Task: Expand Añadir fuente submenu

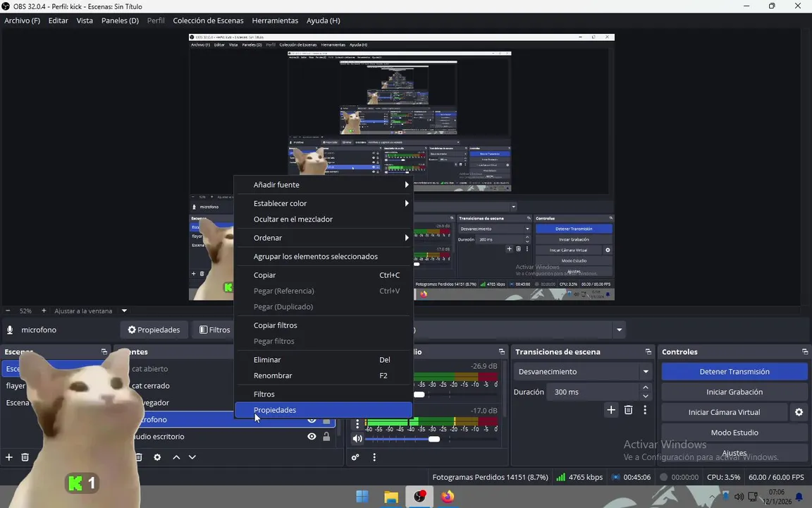Action: coord(324,185)
